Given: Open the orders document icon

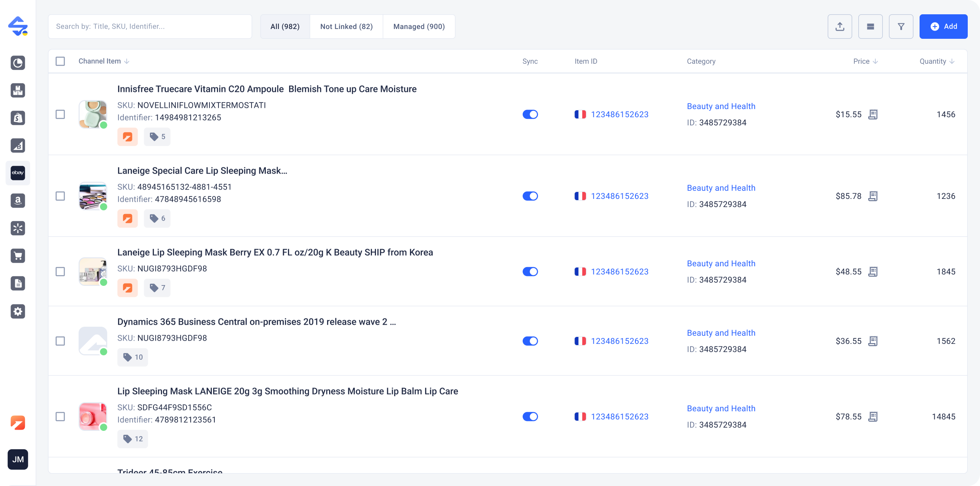Looking at the screenshot, I should coord(18,283).
